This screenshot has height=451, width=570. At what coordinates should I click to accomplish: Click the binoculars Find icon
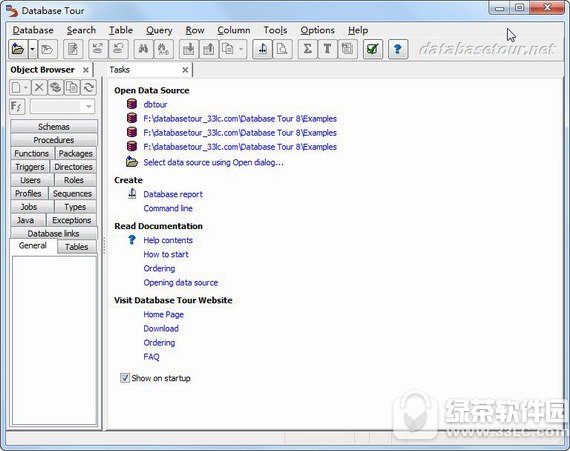[x=143, y=49]
